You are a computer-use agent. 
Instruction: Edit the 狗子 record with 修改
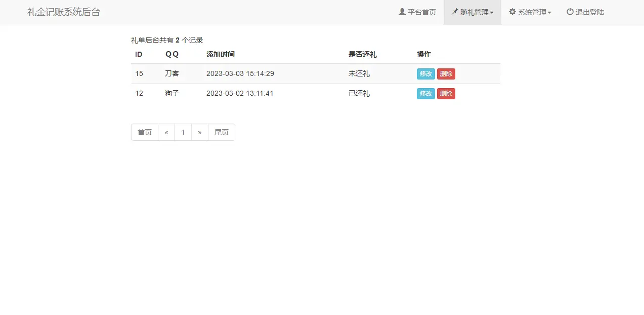pos(425,94)
